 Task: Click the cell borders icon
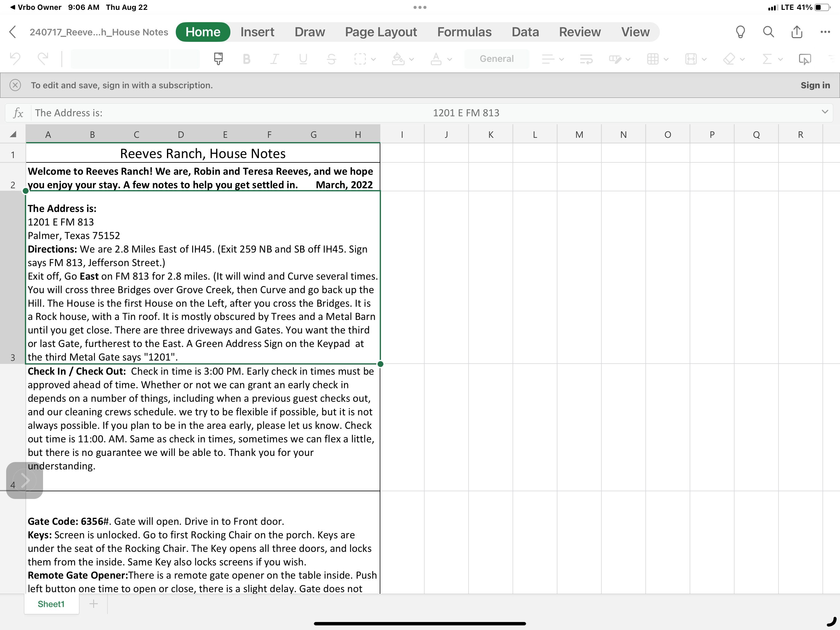[360, 59]
